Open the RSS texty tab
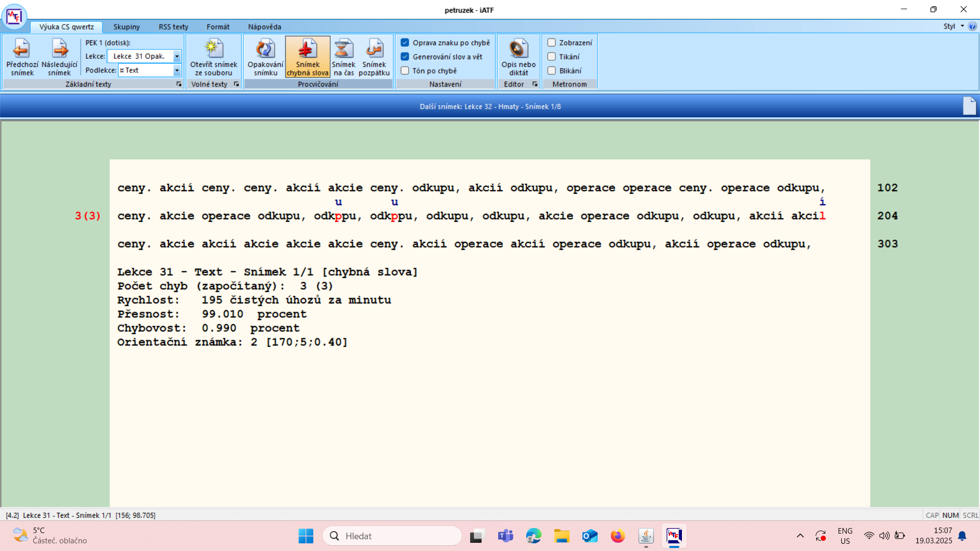The width and height of the screenshot is (980, 551). click(174, 27)
